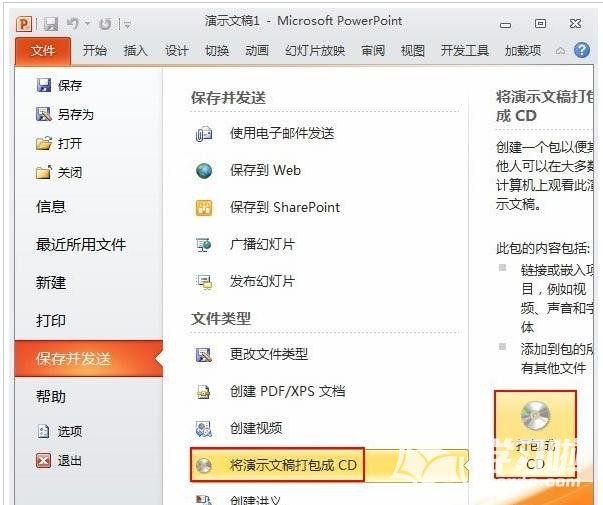Viewport: 603px width, 505px height.
Task: Click the PowerPoint app icon in title bar
Action: point(23,24)
